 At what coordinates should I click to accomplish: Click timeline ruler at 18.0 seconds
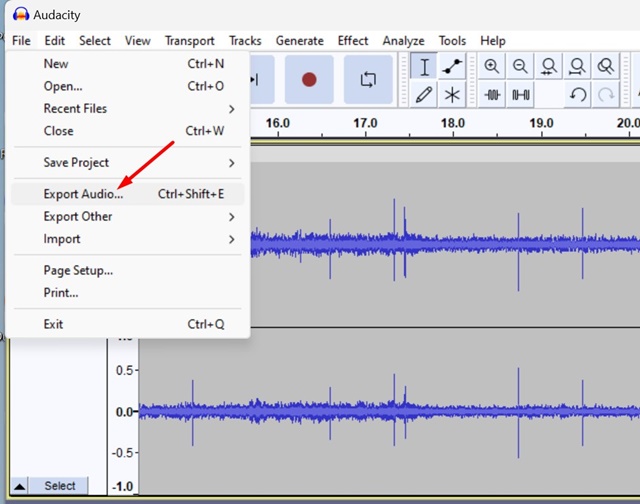453,123
